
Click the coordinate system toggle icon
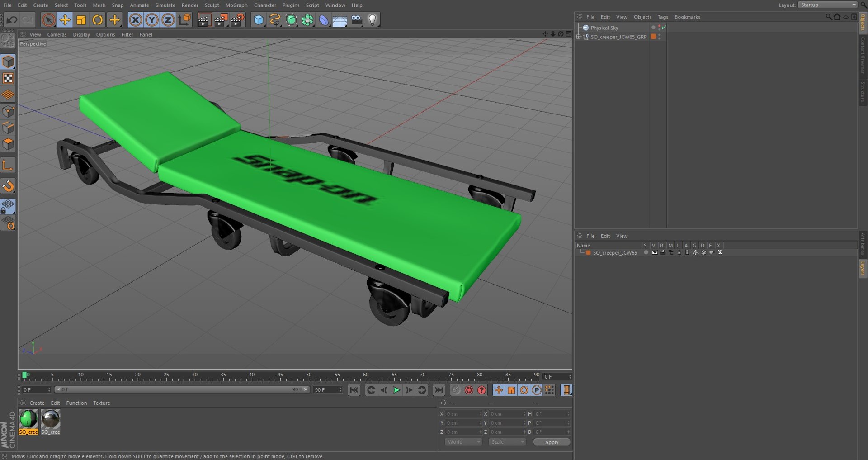[x=185, y=20]
